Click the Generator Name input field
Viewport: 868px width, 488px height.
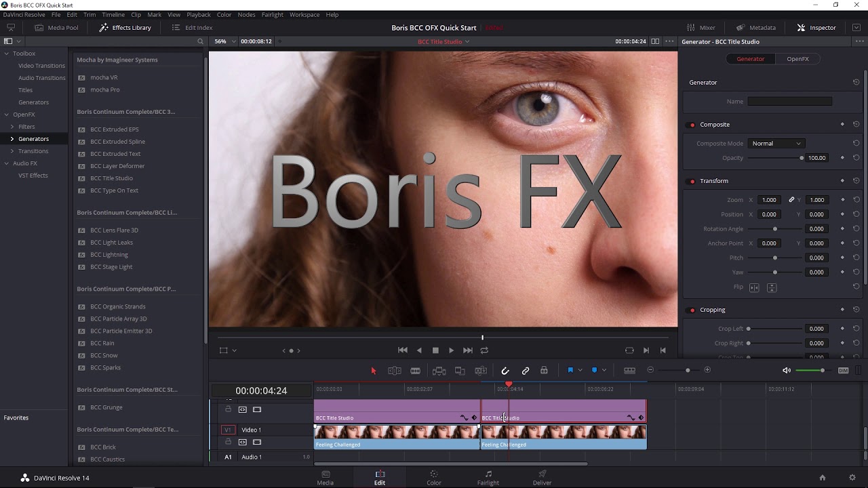coord(790,102)
